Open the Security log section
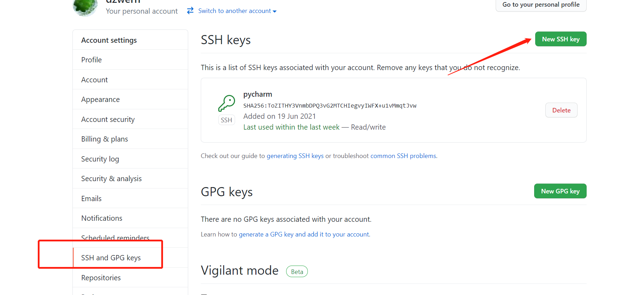Viewport: 644px width, 295px height. click(100, 159)
